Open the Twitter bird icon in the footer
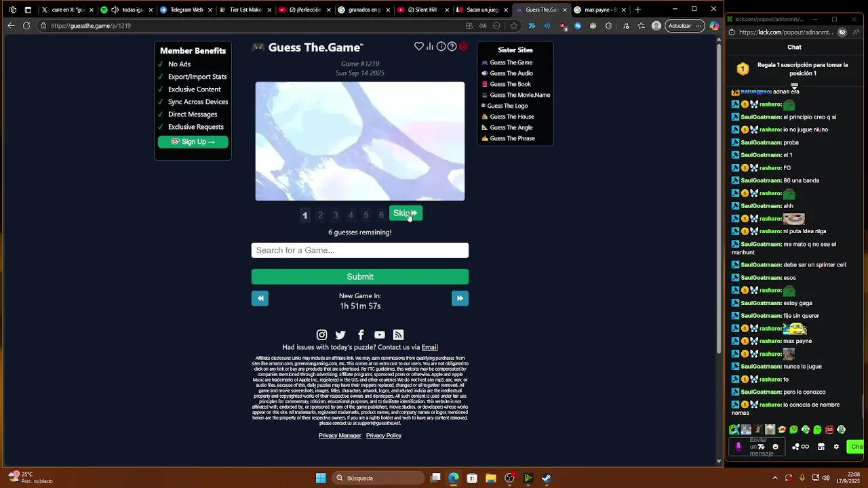The image size is (868, 488). 340,335
